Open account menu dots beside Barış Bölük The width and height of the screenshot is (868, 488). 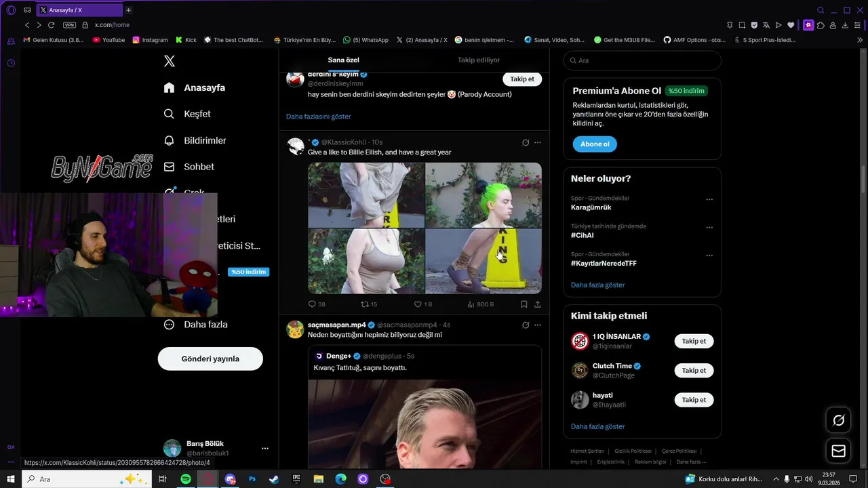265,448
